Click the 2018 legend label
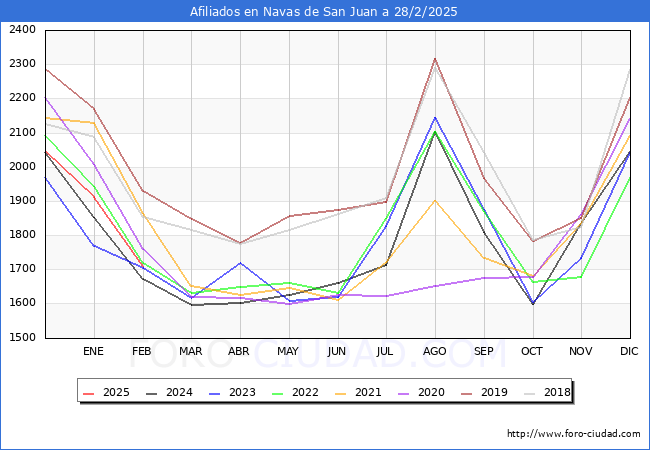Image resolution: width=650 pixels, height=450 pixels. point(557,392)
